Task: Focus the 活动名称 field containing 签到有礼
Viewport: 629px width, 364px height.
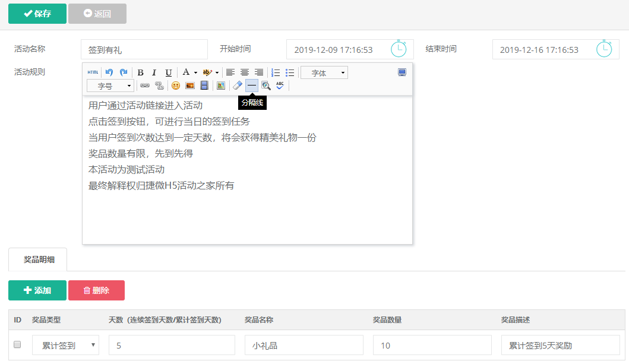Action: (x=144, y=49)
